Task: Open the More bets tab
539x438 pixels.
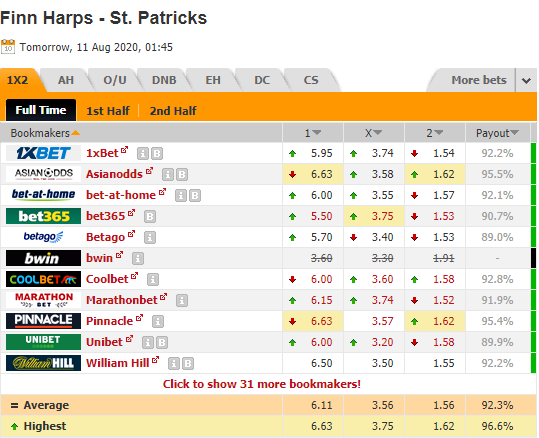Action: coord(478,80)
